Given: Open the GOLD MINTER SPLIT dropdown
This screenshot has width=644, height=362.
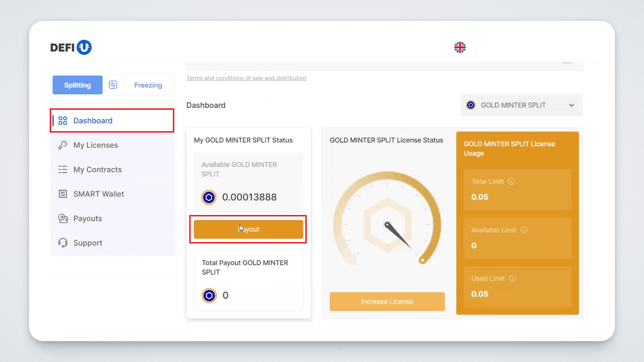Looking at the screenshot, I should tap(513, 105).
